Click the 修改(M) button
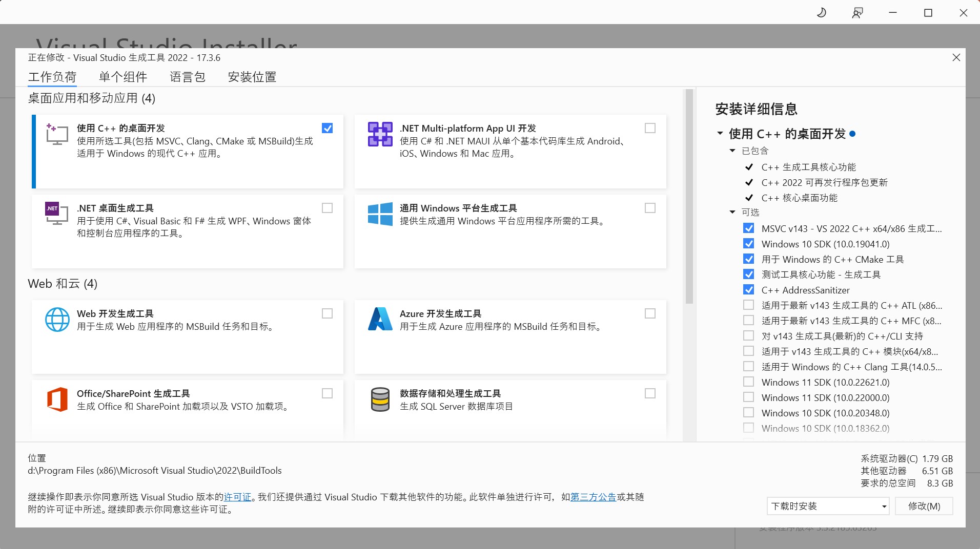The height and width of the screenshot is (549, 980). click(x=924, y=506)
